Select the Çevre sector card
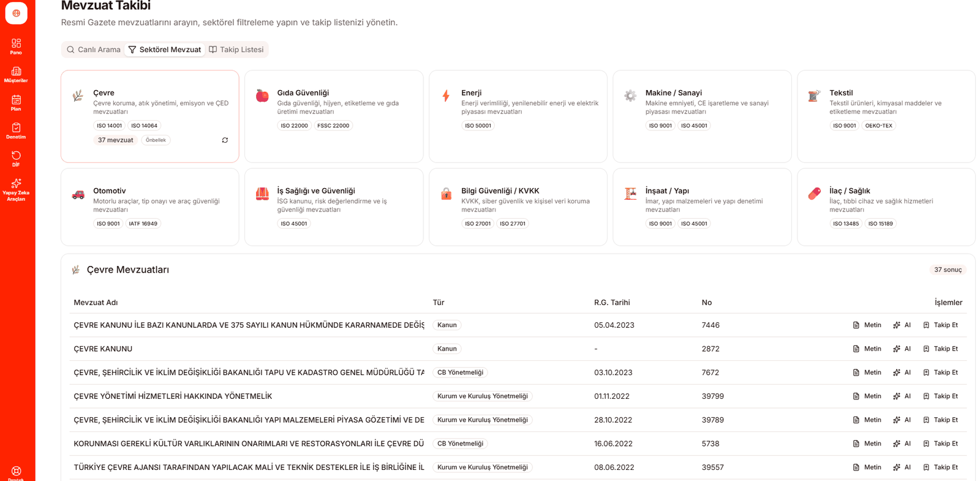Viewport: 980px width, 481px height. (x=150, y=116)
